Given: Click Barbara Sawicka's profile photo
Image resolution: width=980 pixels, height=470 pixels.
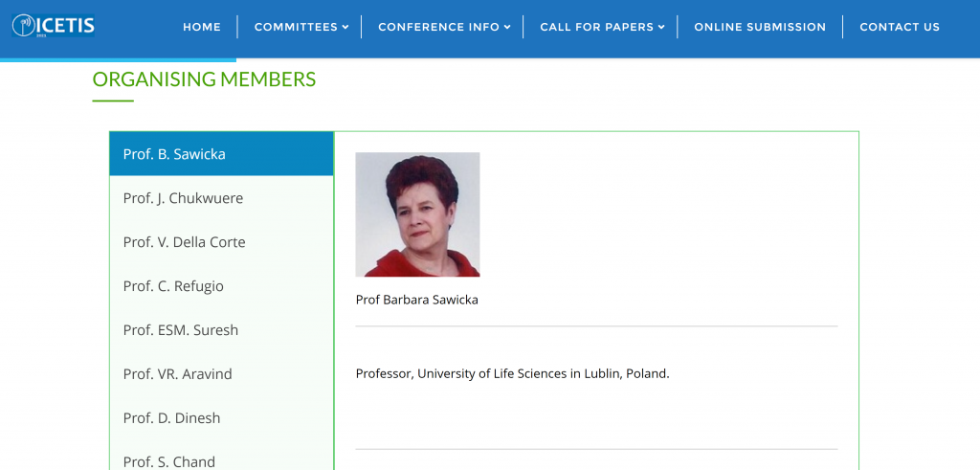Looking at the screenshot, I should [417, 214].
